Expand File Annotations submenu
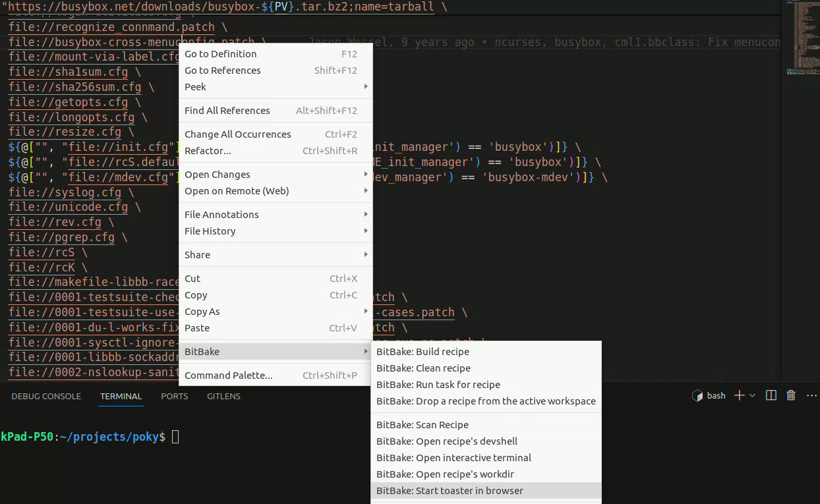The height and width of the screenshot is (504, 820). click(x=276, y=215)
